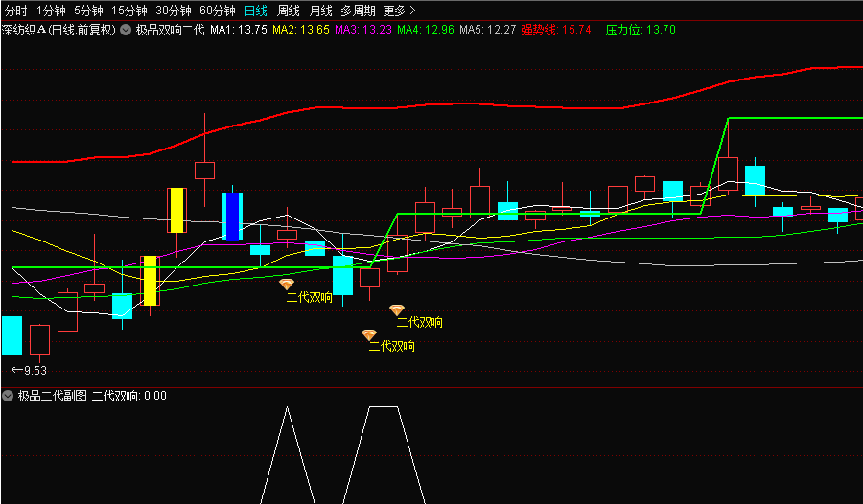Select the 5分钟 timeframe tab

88,11
